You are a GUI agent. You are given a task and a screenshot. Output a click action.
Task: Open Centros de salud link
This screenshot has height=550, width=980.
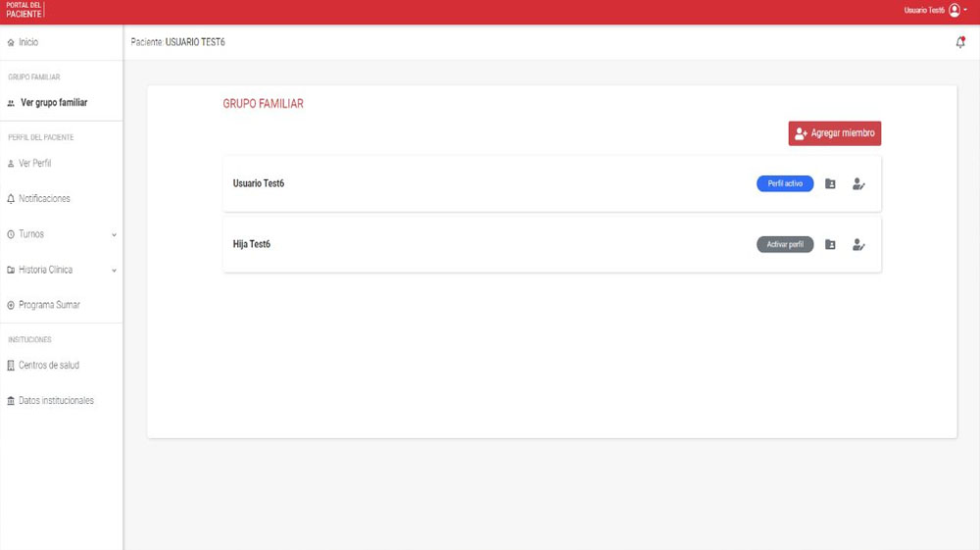pos(48,366)
